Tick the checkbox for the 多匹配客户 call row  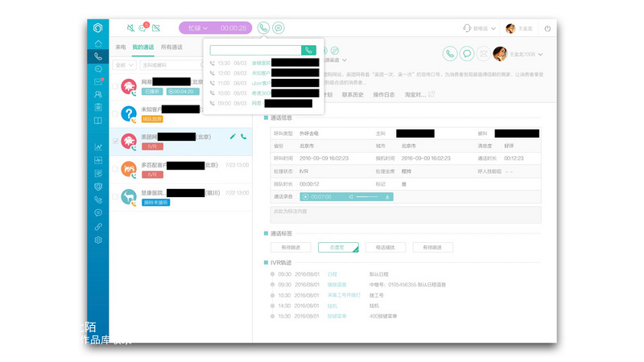(x=115, y=169)
